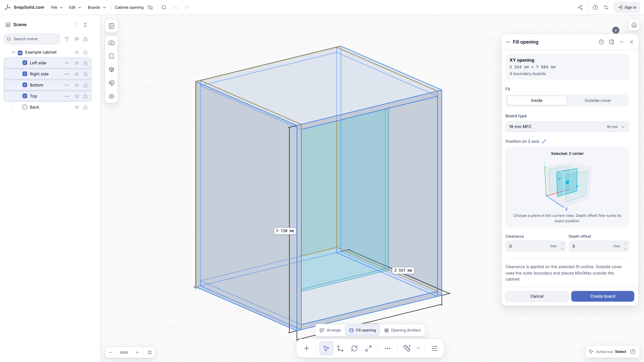Expand measure tool options chevron

(418, 348)
